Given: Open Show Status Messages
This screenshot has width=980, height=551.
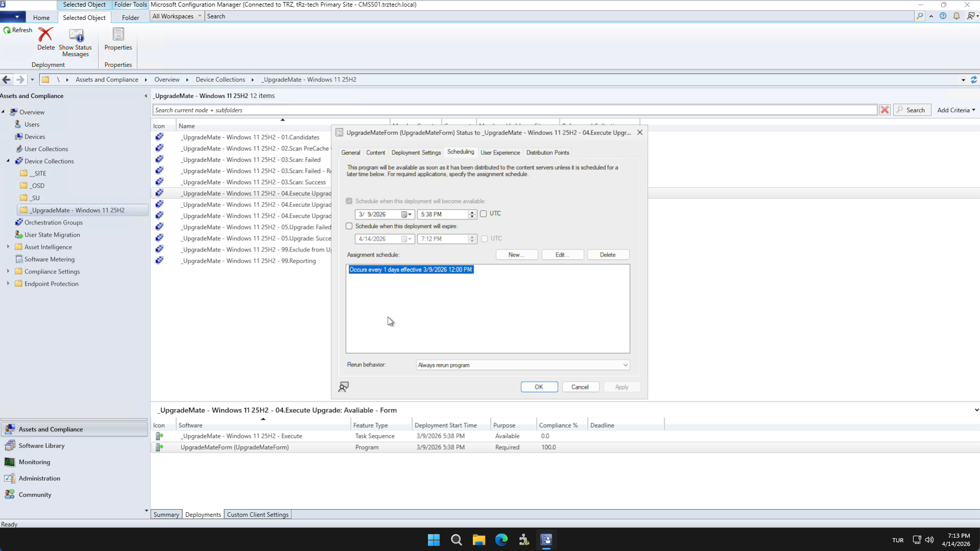Looking at the screenshot, I should point(76,42).
